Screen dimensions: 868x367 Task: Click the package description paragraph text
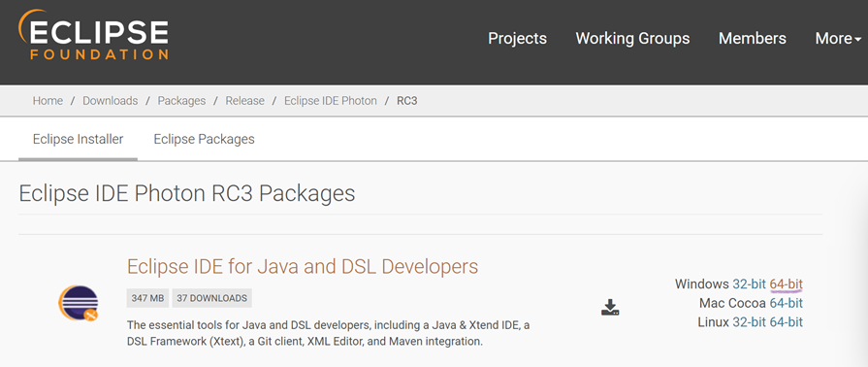coord(328,333)
